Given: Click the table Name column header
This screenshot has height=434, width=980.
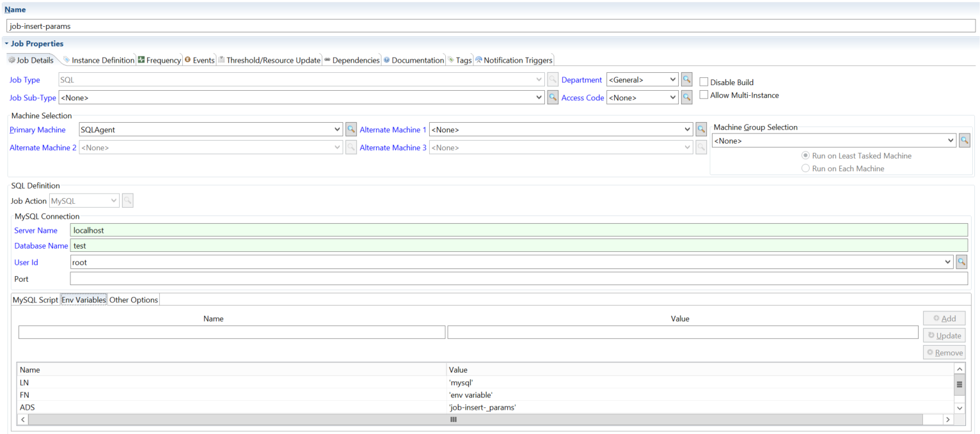Looking at the screenshot, I should point(232,369).
